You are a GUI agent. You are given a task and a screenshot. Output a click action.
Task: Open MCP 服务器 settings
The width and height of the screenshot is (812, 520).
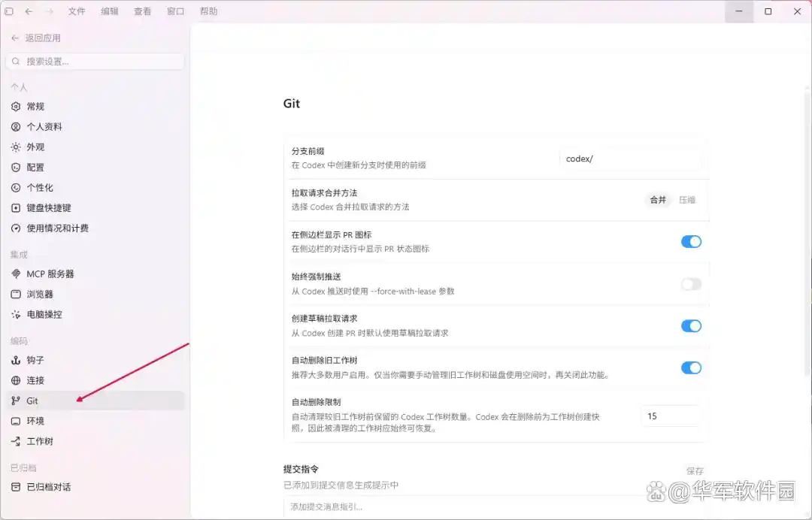95,274
